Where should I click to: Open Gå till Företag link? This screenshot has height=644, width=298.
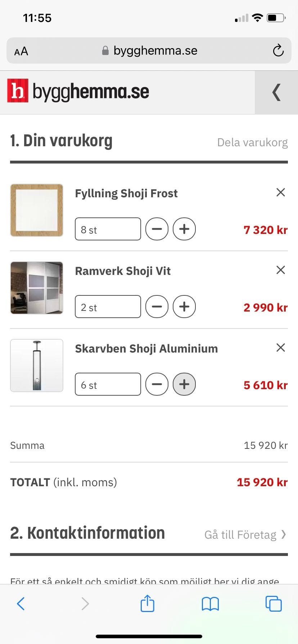[x=245, y=535]
